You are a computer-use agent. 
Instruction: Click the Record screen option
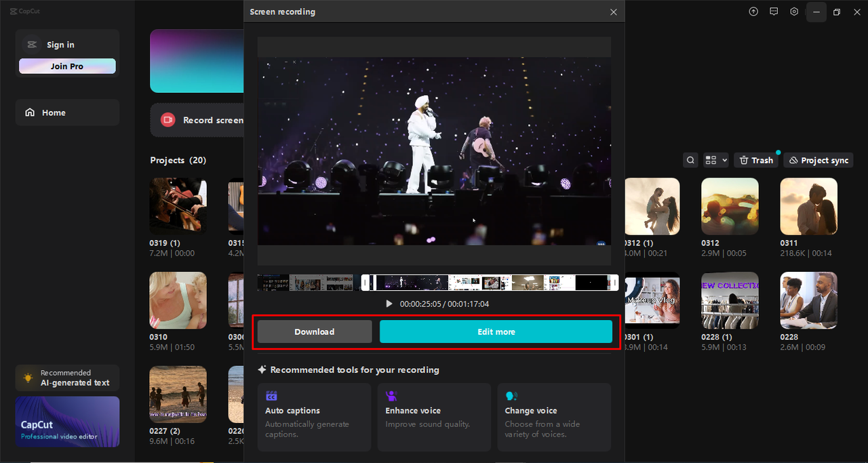pyautogui.click(x=203, y=120)
